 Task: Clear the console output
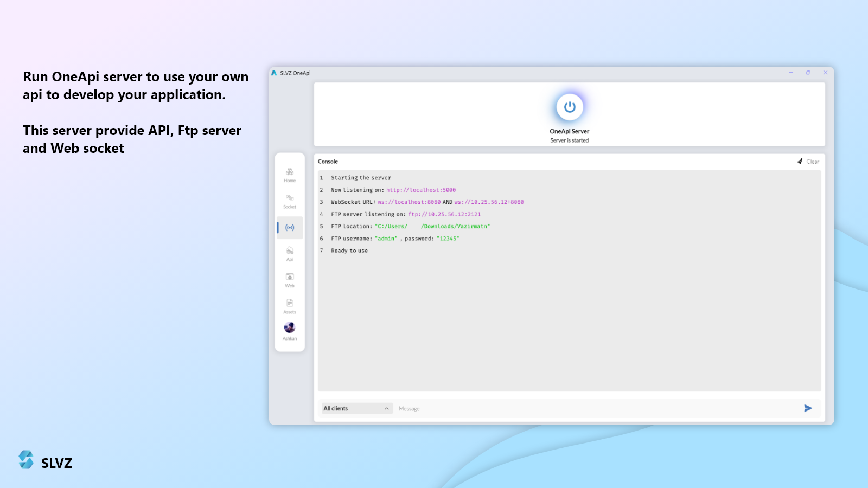(808, 162)
